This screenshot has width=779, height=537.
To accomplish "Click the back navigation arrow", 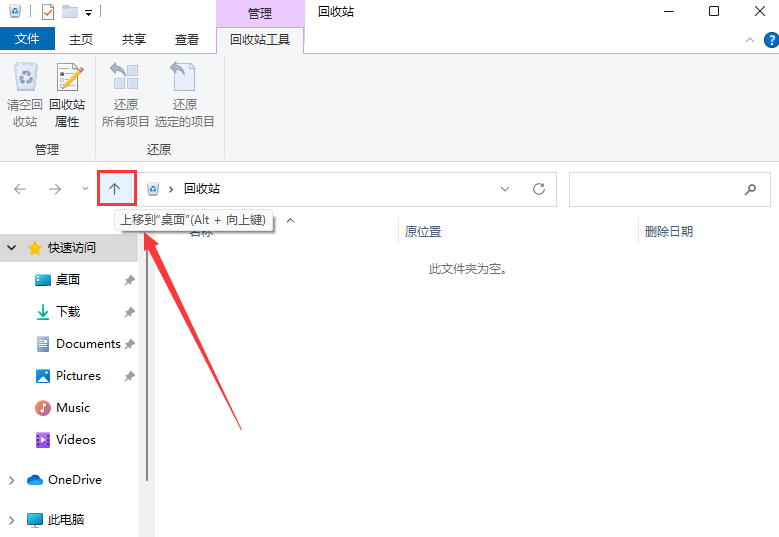I will pos(20,189).
